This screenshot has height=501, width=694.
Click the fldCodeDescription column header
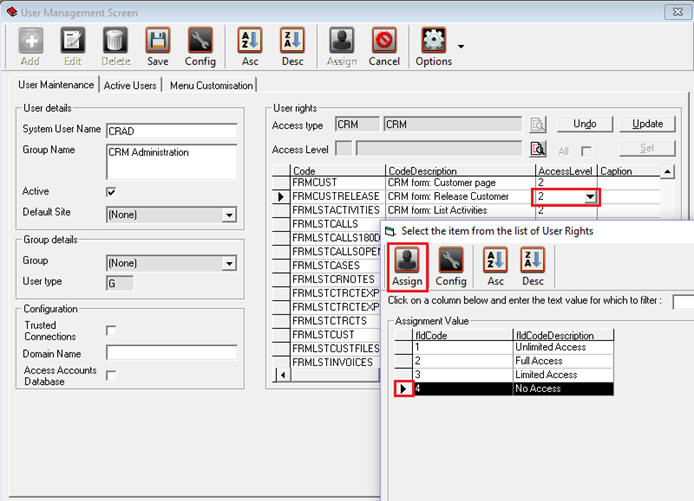coord(563,335)
